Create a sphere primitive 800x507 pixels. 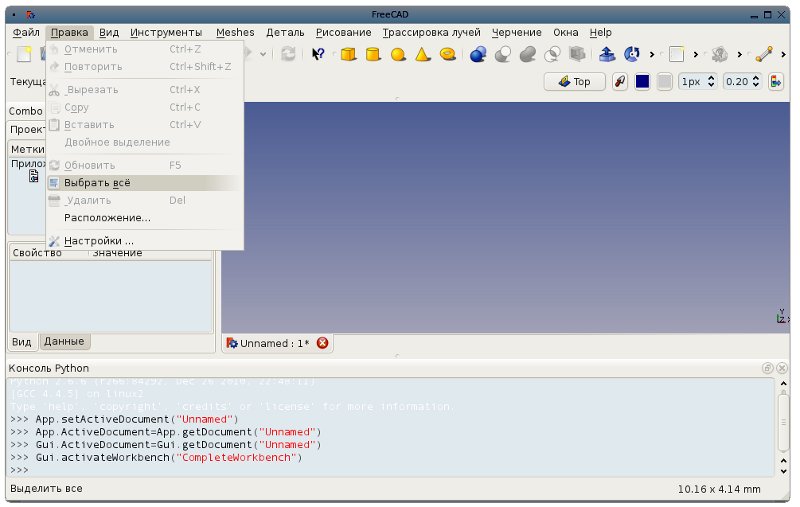[398, 54]
